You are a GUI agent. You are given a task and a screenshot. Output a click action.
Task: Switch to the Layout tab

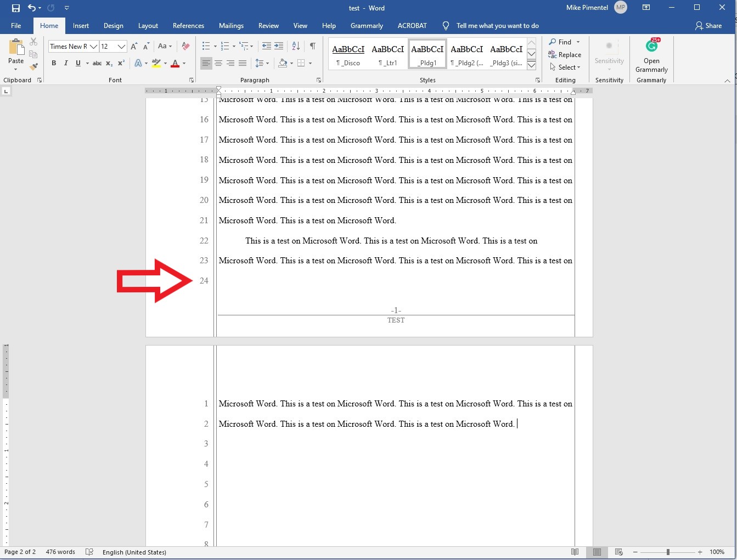point(148,26)
